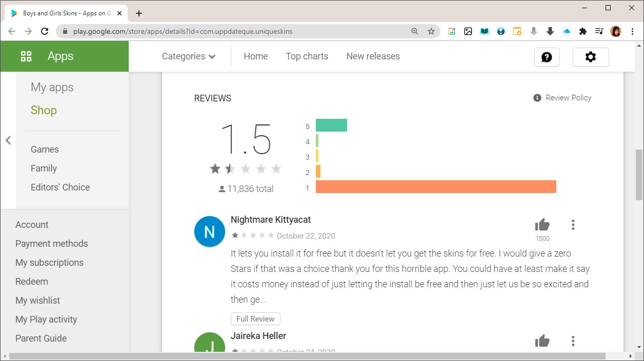The image size is (644, 361).
Task: Click the 1-star orange rating bar
Action: 436,187
